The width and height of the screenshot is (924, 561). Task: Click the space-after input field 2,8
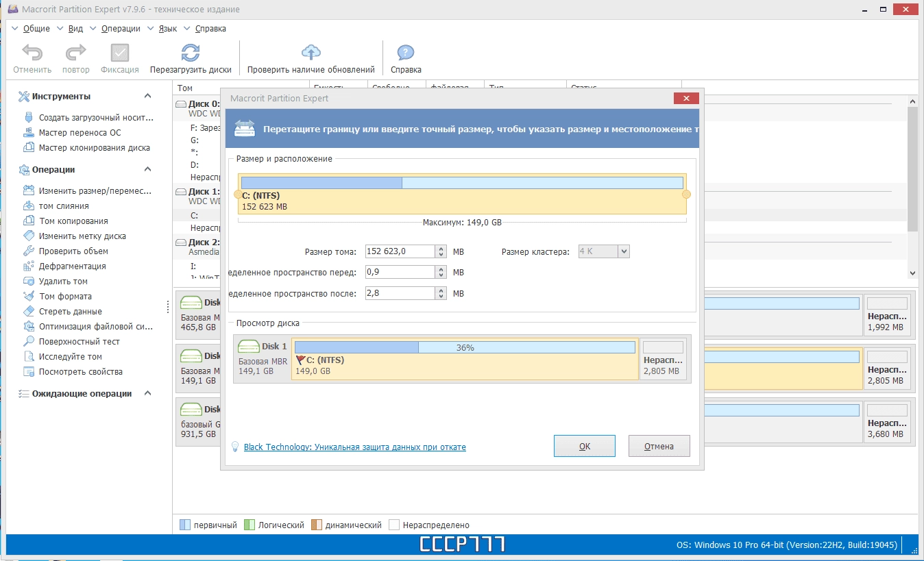tap(400, 293)
